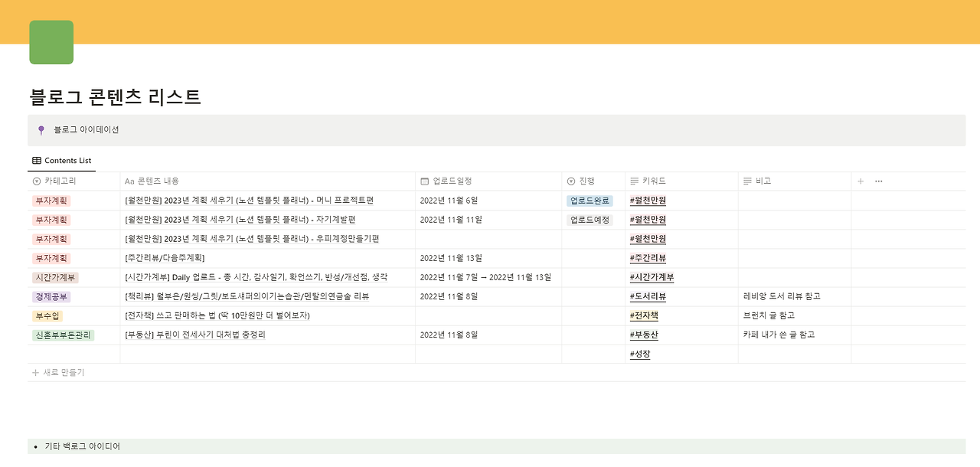Click the purple pin icon in the callout

(41, 130)
